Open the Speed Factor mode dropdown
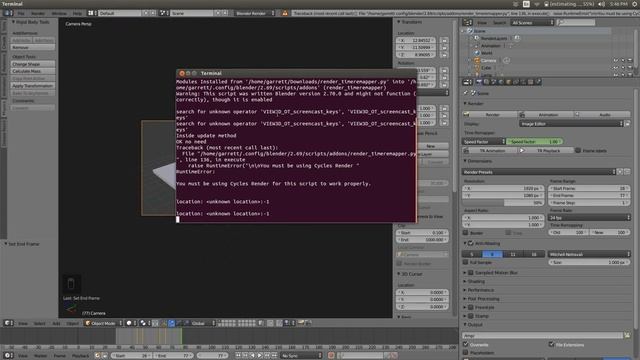This screenshot has height=360, width=640. 484,141
